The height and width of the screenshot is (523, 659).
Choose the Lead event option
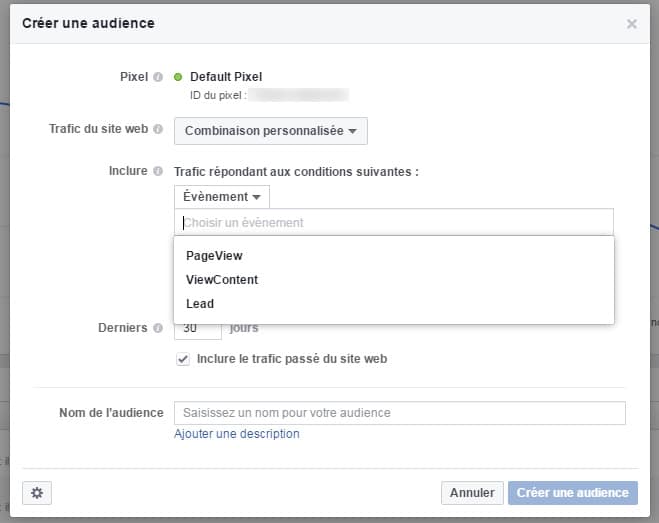pyautogui.click(x=200, y=304)
